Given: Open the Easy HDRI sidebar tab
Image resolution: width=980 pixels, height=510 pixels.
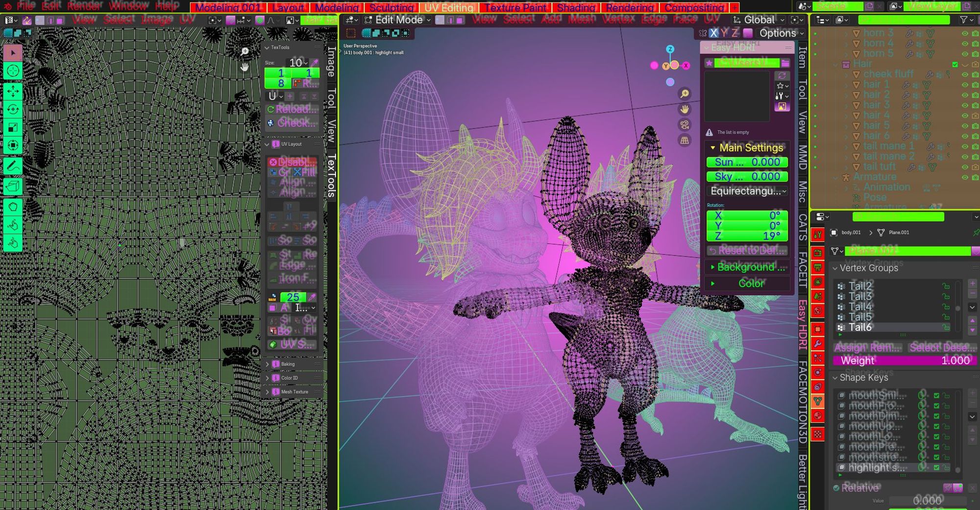Looking at the screenshot, I should pos(802,324).
